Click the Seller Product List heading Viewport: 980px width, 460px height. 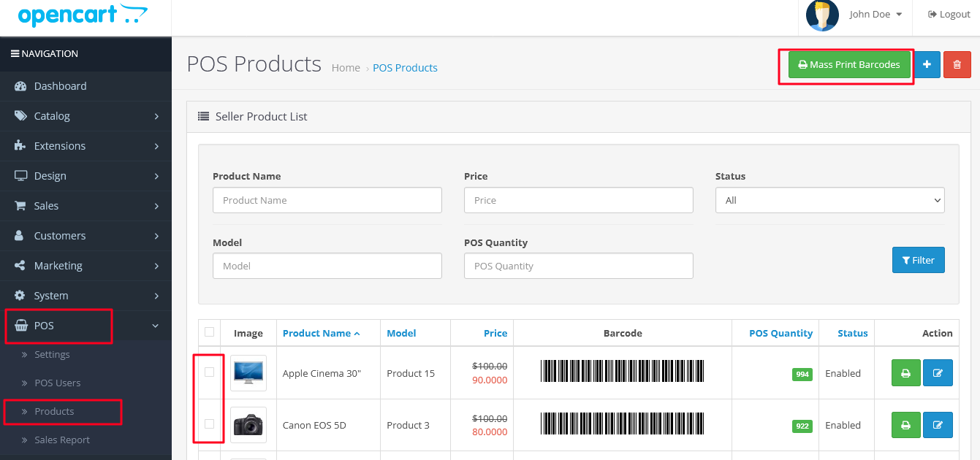[x=261, y=116]
